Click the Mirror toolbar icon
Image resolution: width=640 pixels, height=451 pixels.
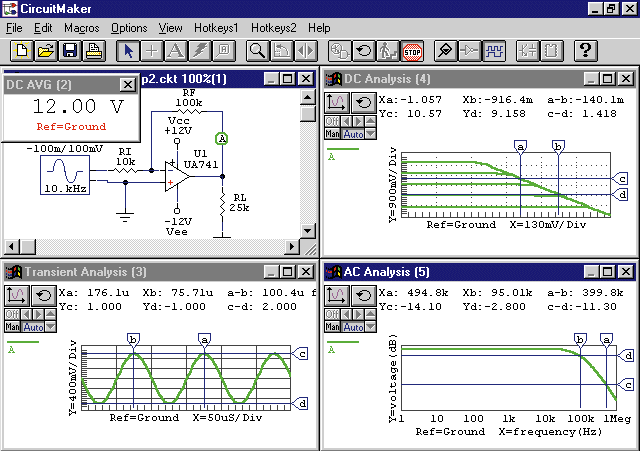[306, 51]
